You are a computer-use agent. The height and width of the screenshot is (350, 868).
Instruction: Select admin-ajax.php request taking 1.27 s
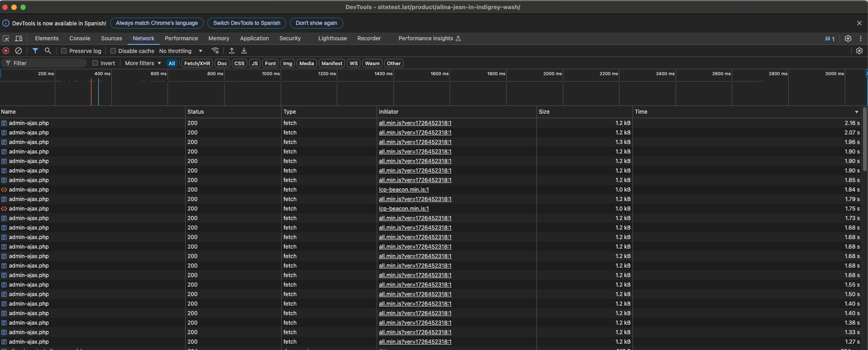[x=431, y=342]
